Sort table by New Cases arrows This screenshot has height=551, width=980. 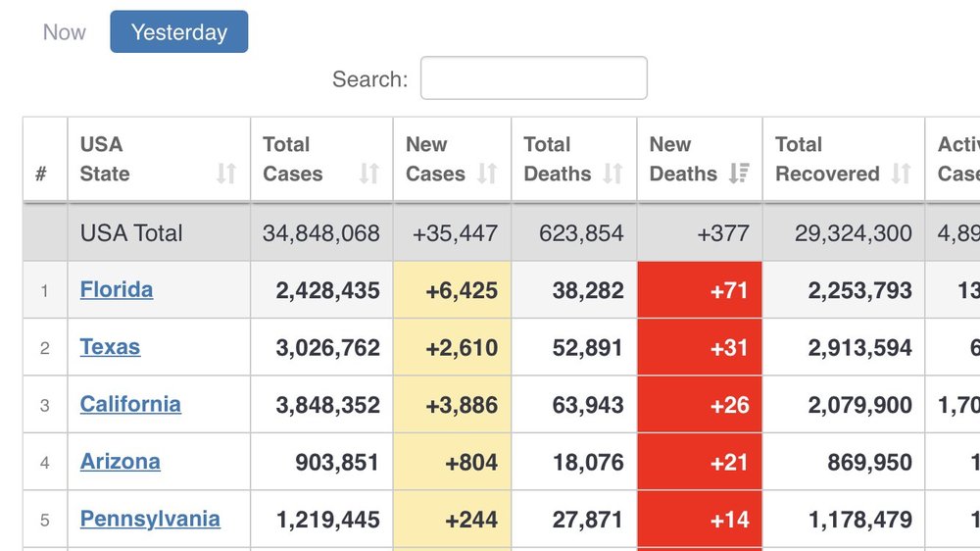pos(487,174)
